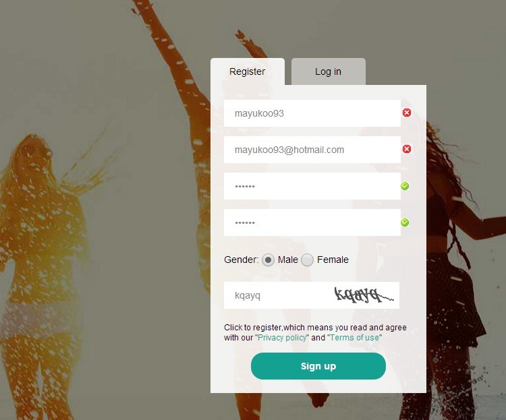
Task: Click the green checkmark beside first password field
Action: [405, 186]
